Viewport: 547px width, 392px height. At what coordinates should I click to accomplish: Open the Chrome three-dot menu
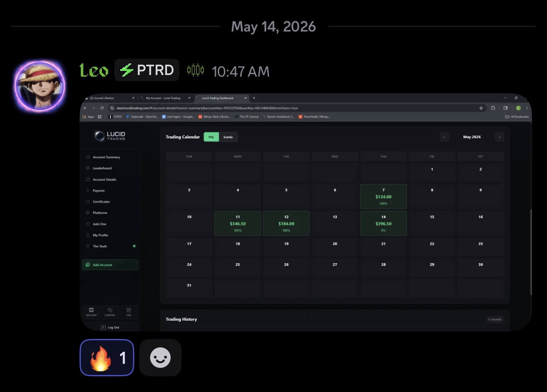(x=527, y=108)
